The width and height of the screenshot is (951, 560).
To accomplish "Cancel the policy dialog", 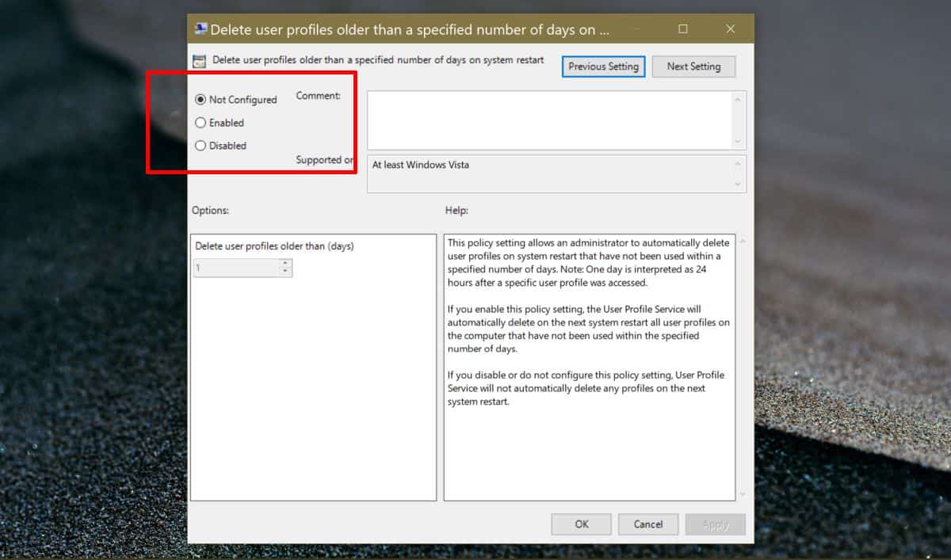I will point(648,524).
